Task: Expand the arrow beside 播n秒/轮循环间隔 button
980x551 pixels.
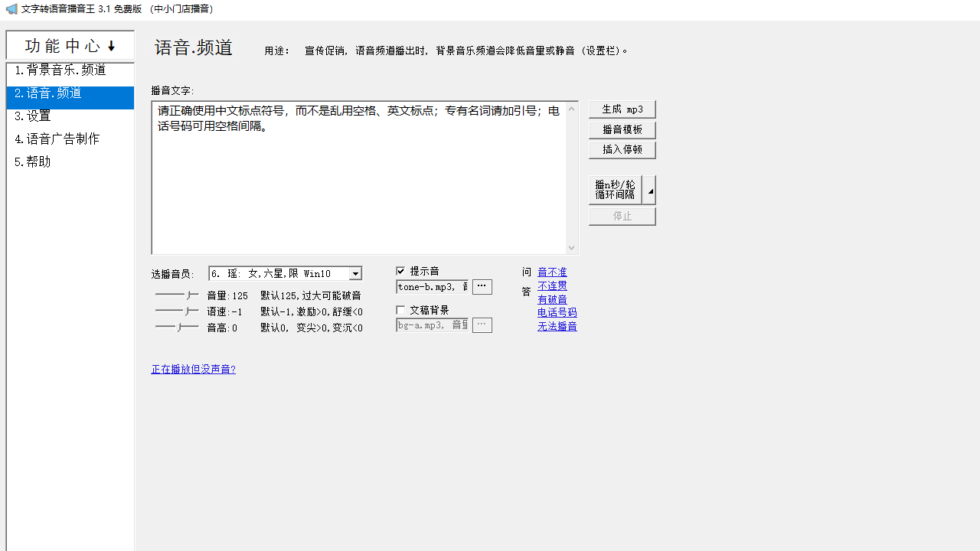Action: click(x=649, y=189)
